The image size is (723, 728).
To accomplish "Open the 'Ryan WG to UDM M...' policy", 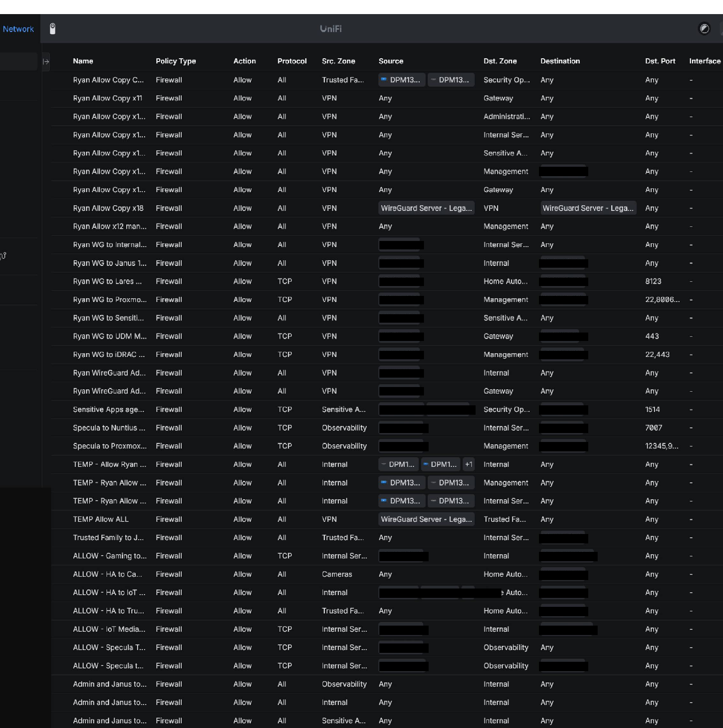I will pos(109,336).
